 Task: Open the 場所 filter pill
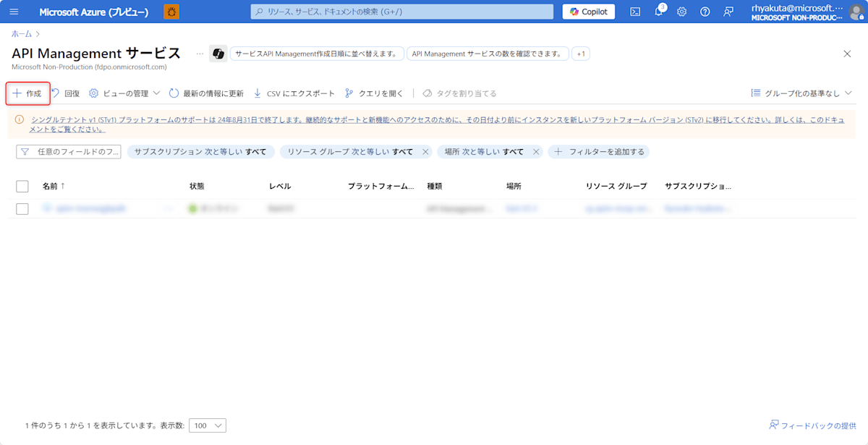pos(484,151)
